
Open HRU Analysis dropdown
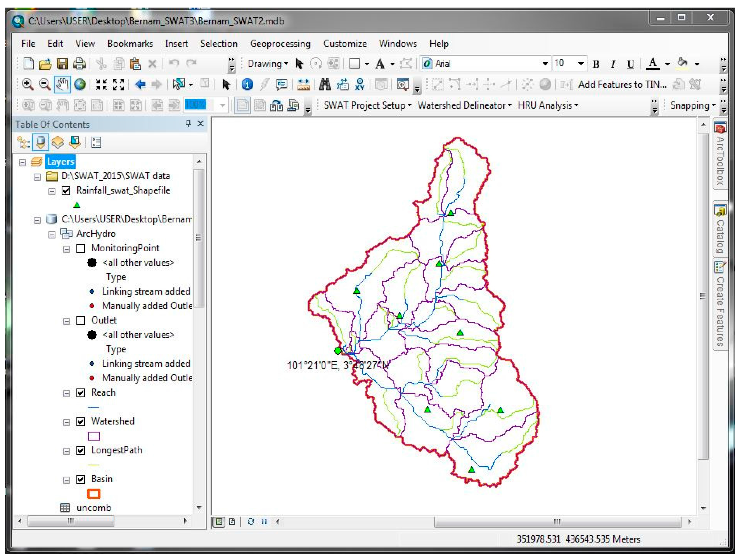click(548, 105)
